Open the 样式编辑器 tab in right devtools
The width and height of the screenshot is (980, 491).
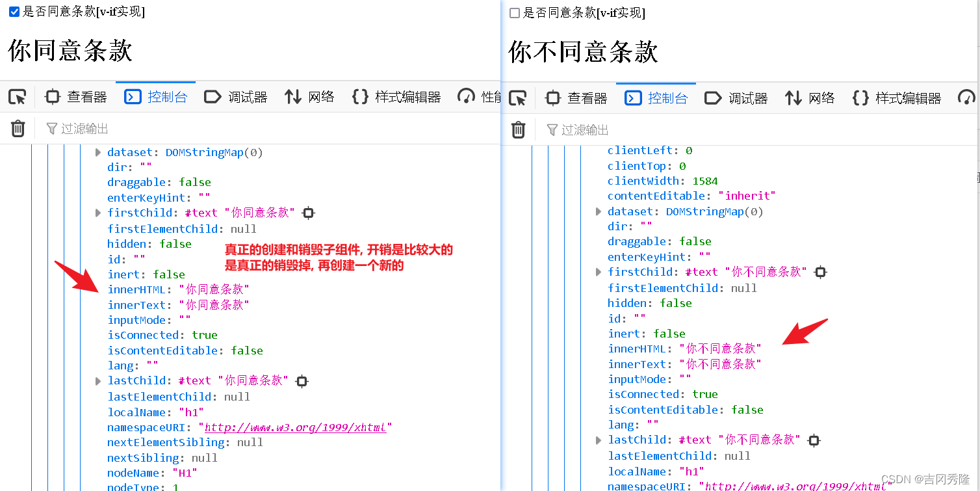(897, 98)
